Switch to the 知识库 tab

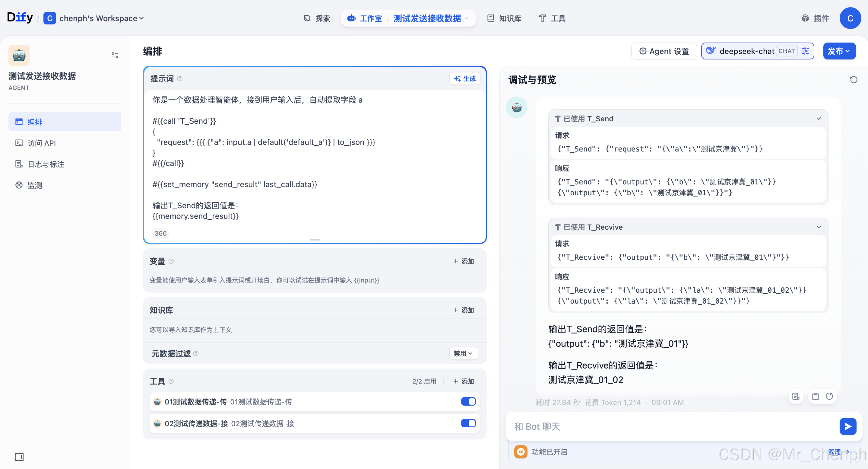pyautogui.click(x=505, y=18)
